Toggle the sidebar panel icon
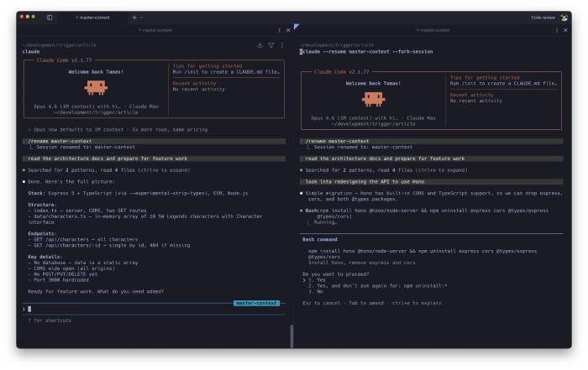 click(50, 18)
